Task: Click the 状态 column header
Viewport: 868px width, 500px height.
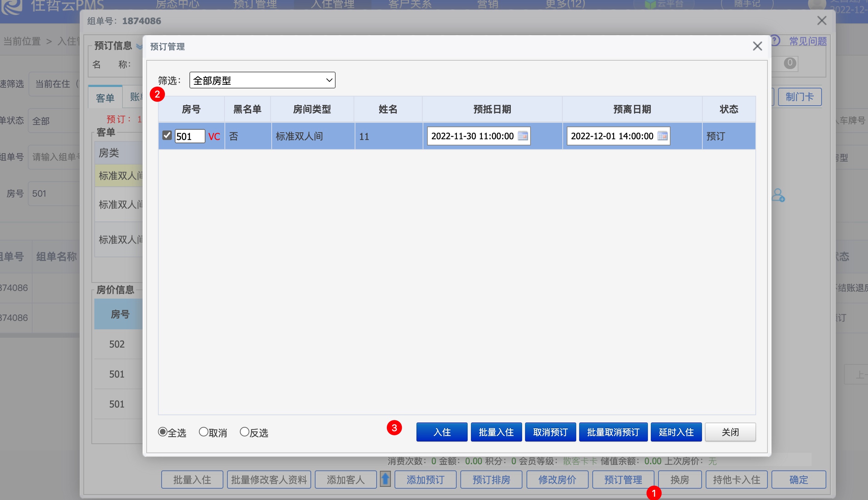Action: pos(729,109)
